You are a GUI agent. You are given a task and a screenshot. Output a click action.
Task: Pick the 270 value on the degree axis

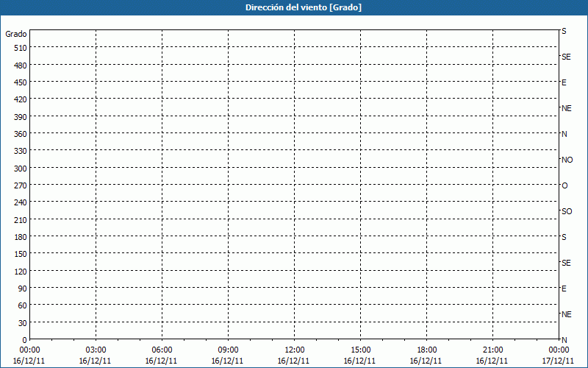click(19, 185)
